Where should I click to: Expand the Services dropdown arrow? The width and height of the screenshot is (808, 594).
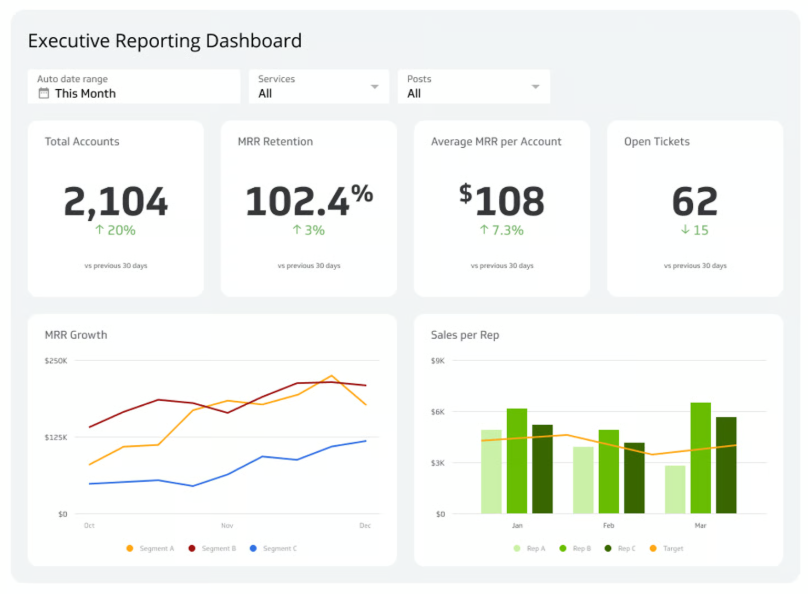pyautogui.click(x=375, y=87)
